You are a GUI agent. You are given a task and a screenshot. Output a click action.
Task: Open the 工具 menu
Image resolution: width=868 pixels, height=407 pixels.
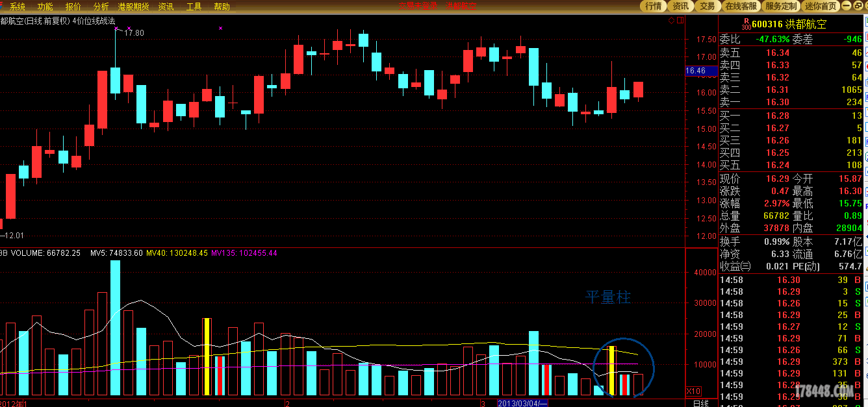tap(194, 6)
